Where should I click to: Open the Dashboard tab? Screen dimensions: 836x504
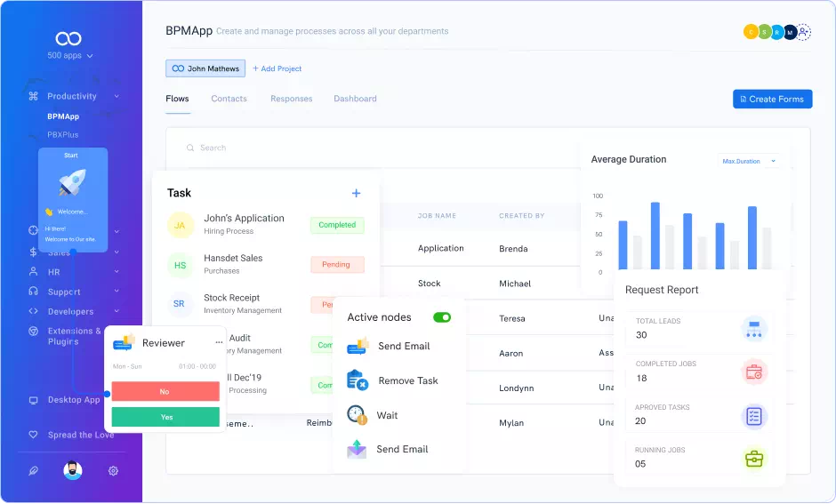click(x=355, y=99)
